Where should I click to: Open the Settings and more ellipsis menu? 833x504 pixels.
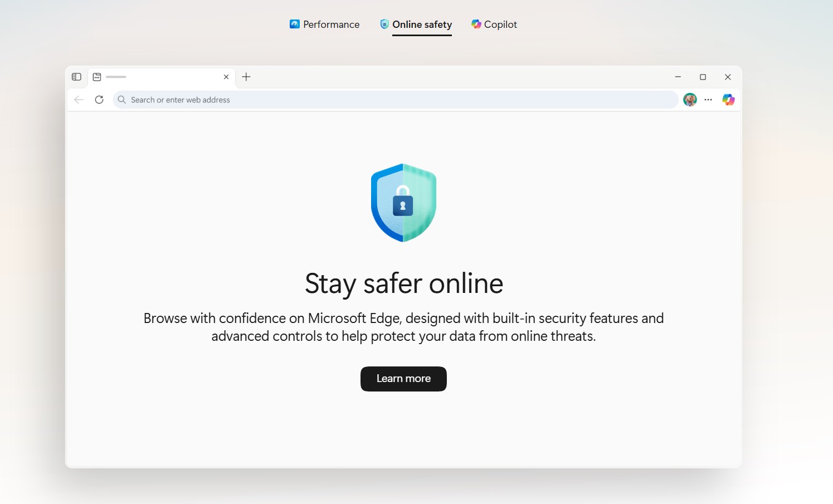tap(708, 100)
